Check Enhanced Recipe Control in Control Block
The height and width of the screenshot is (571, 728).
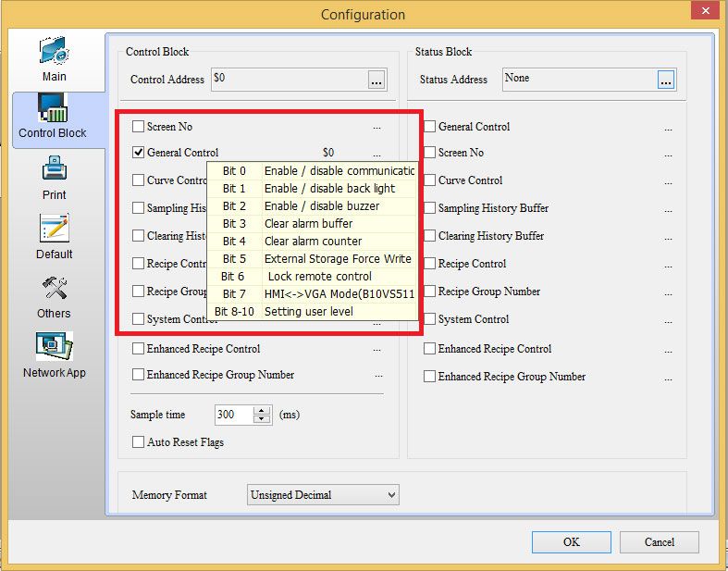tap(139, 349)
